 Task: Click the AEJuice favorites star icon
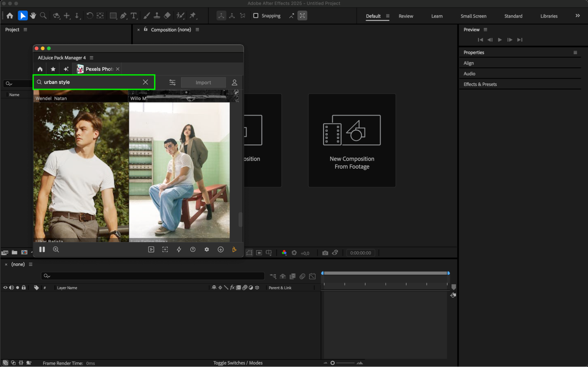[x=53, y=69]
